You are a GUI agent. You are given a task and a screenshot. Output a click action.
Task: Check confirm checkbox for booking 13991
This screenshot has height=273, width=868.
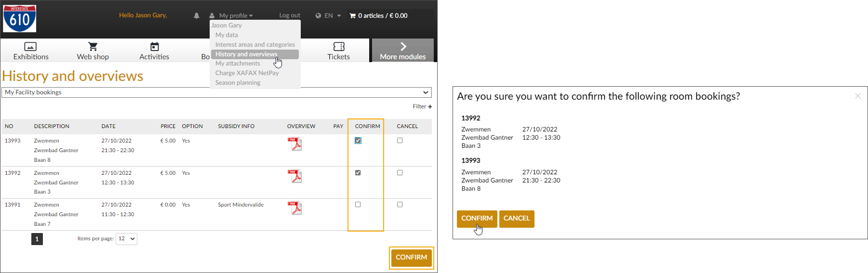358,205
